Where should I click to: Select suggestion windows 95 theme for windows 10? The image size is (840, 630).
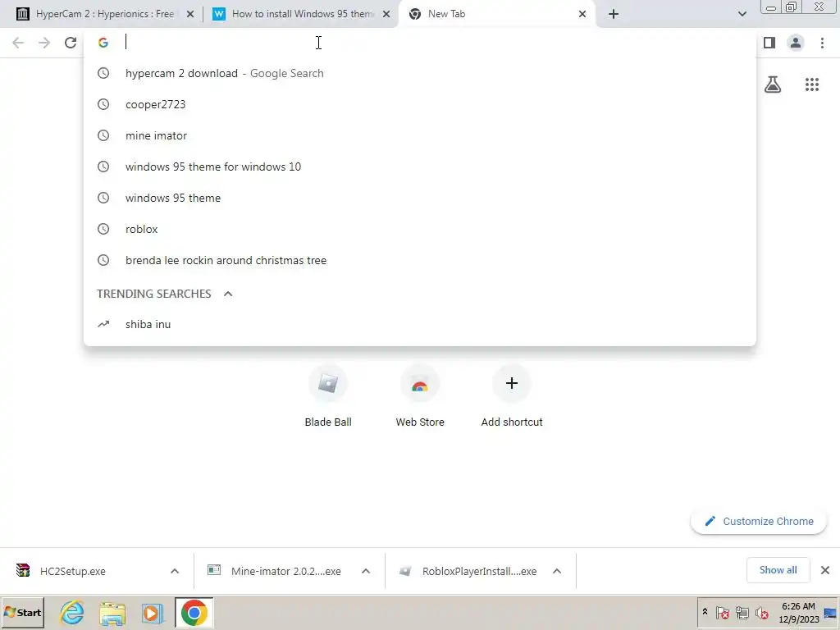pos(420,167)
